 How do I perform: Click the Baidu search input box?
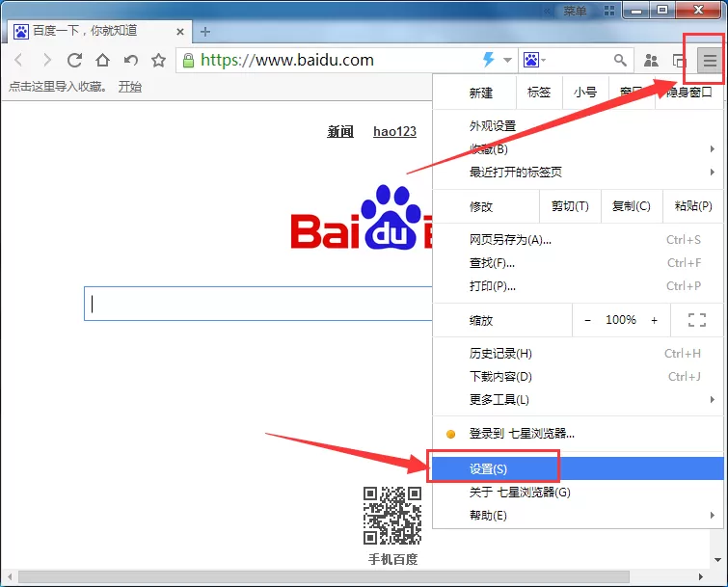pos(258,304)
